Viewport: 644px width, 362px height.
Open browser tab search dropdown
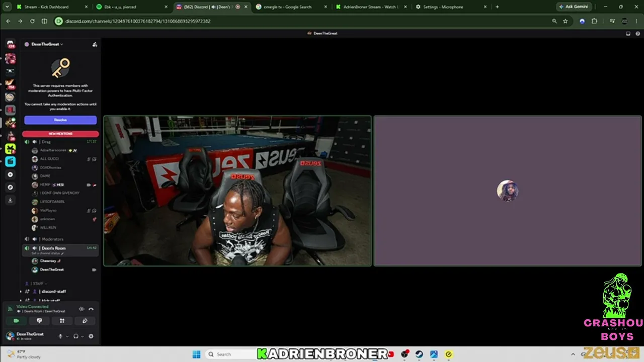click(x=7, y=7)
